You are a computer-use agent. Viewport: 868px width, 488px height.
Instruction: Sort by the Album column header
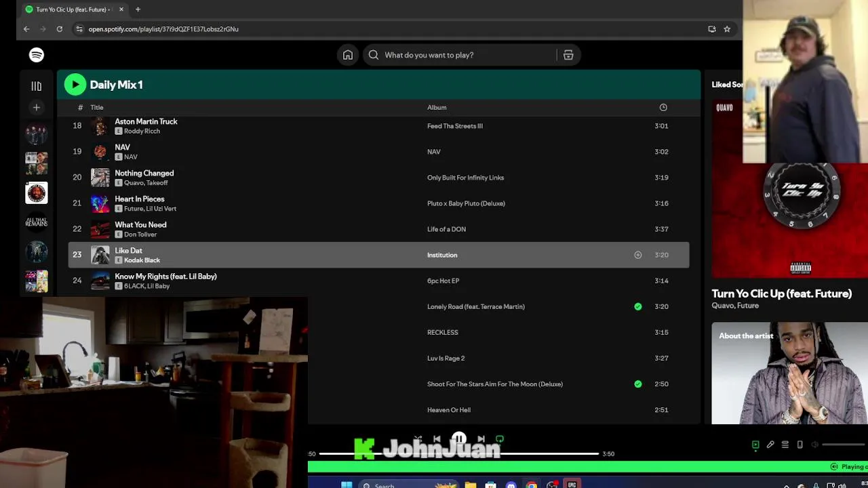click(437, 107)
